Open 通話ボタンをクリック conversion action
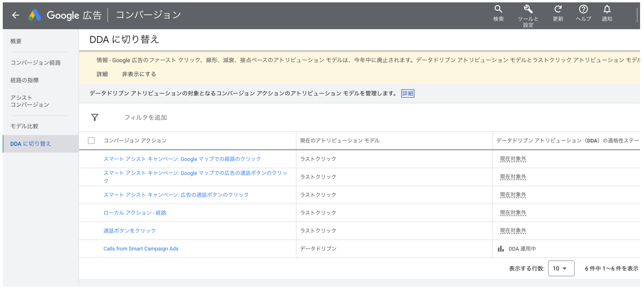644x289 pixels. click(x=130, y=231)
